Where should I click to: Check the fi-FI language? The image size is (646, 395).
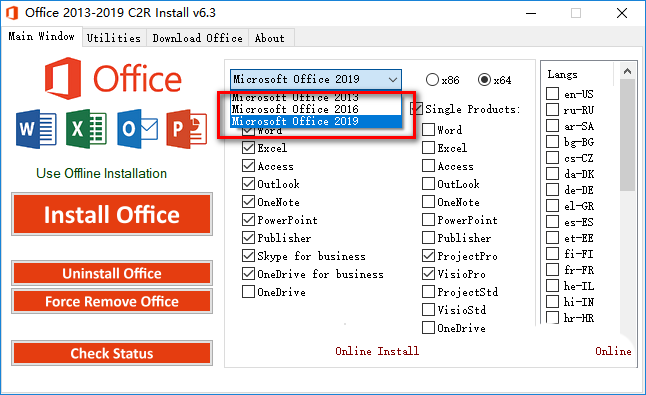click(552, 253)
